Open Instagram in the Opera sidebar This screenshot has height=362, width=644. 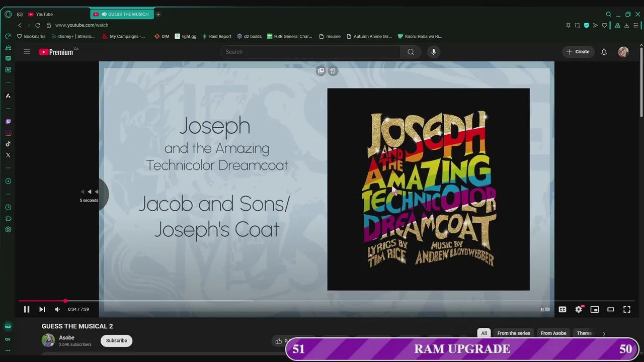point(8,133)
